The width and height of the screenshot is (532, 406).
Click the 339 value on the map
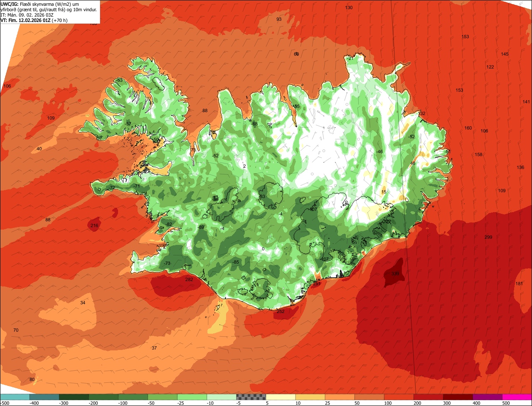tap(395, 274)
